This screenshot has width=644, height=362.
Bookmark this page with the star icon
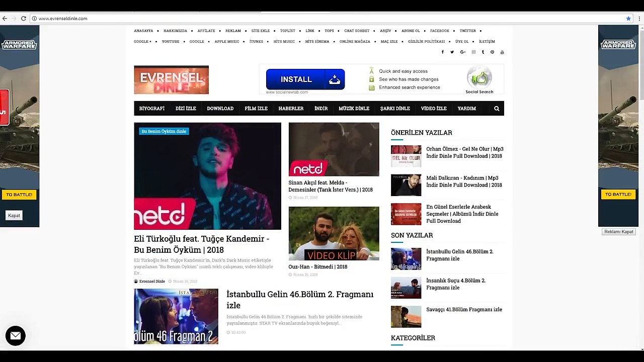click(x=628, y=19)
